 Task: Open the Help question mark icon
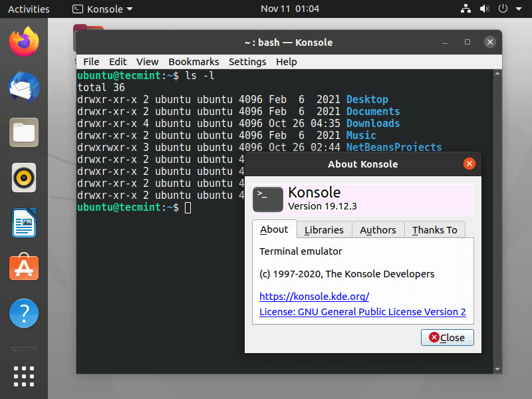coord(24,313)
